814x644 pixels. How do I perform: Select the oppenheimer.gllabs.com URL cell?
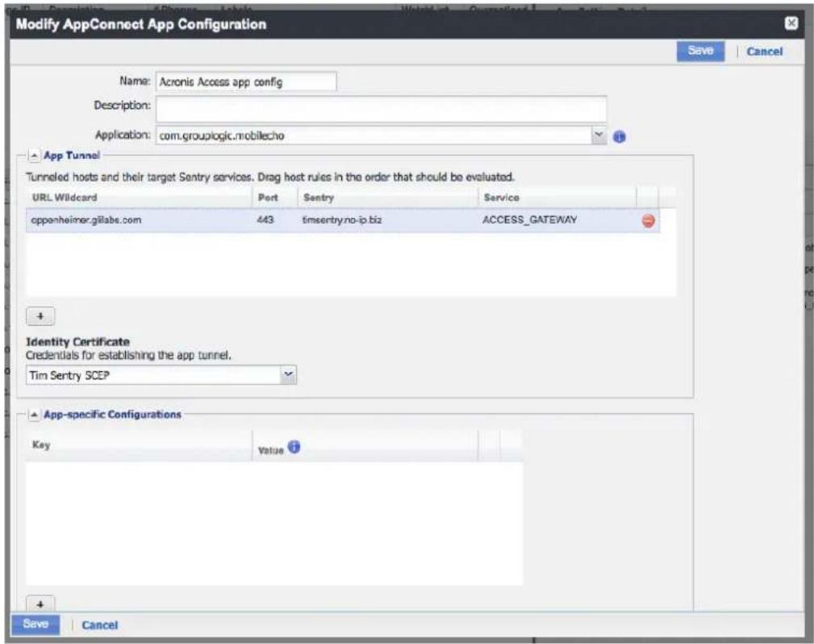coord(139,220)
